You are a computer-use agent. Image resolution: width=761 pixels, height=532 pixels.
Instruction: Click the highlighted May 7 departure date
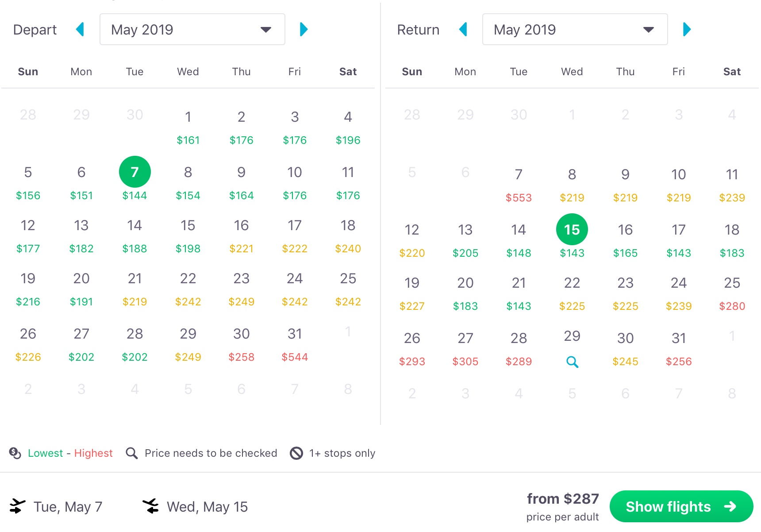coord(135,172)
